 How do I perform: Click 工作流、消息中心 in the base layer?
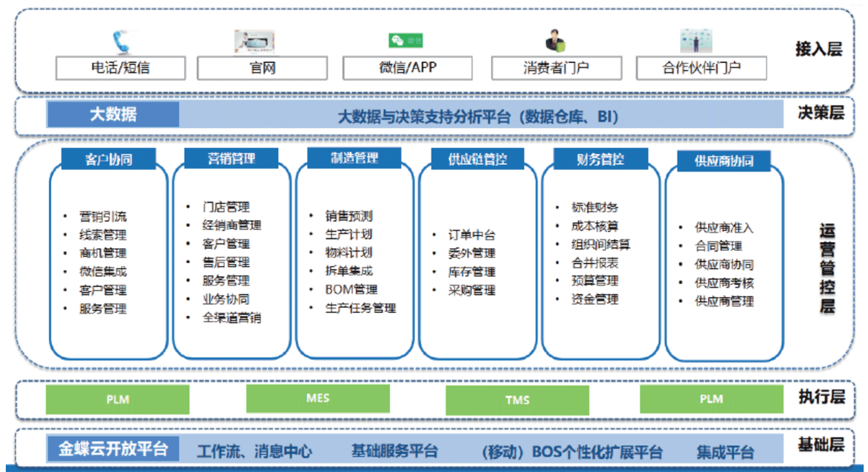[x=254, y=452]
